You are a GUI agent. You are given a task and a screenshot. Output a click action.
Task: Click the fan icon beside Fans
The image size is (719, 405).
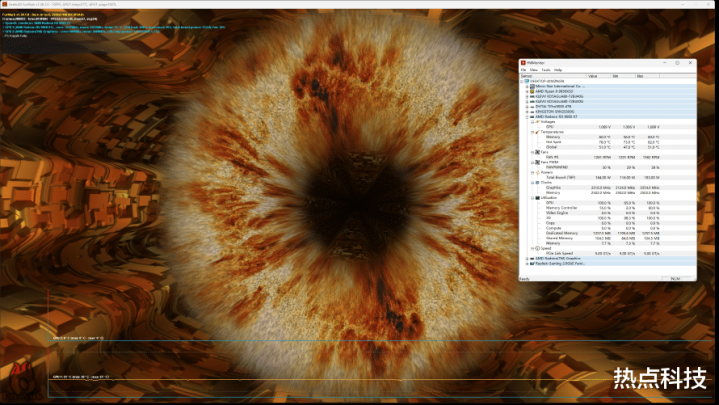pyautogui.click(x=537, y=152)
